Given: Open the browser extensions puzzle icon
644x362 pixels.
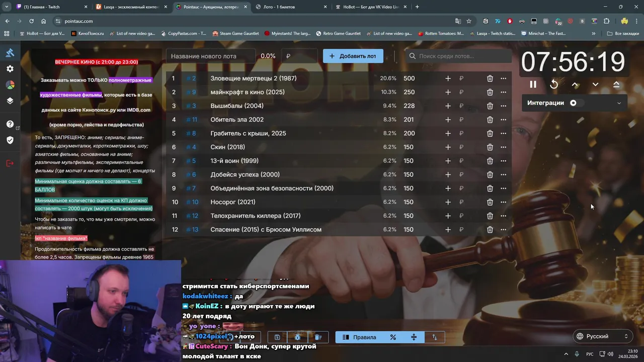Looking at the screenshot, I should click(607, 21).
